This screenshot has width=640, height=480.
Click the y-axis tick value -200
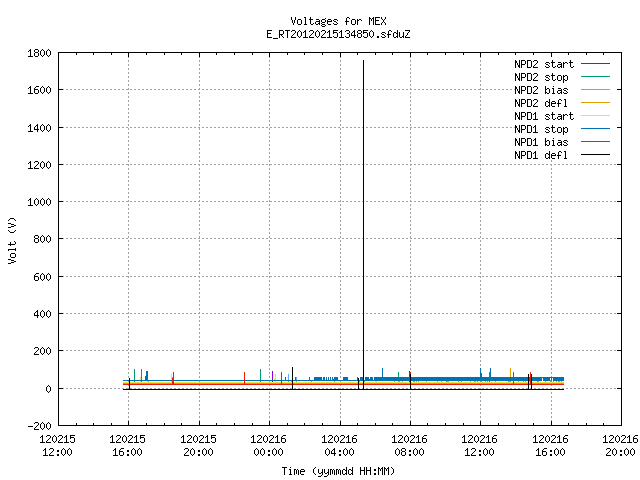tap(39, 426)
